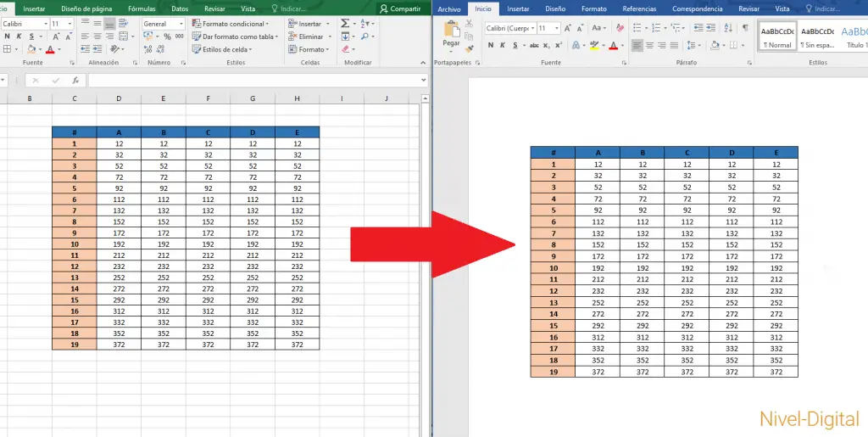Screen dimensions: 868x437
Task: Click Excel increase indent icon
Action: pos(98,49)
